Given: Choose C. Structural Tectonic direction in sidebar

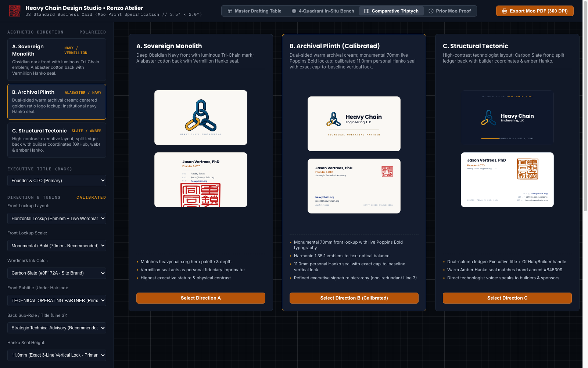Looking at the screenshot, I should coord(57,140).
